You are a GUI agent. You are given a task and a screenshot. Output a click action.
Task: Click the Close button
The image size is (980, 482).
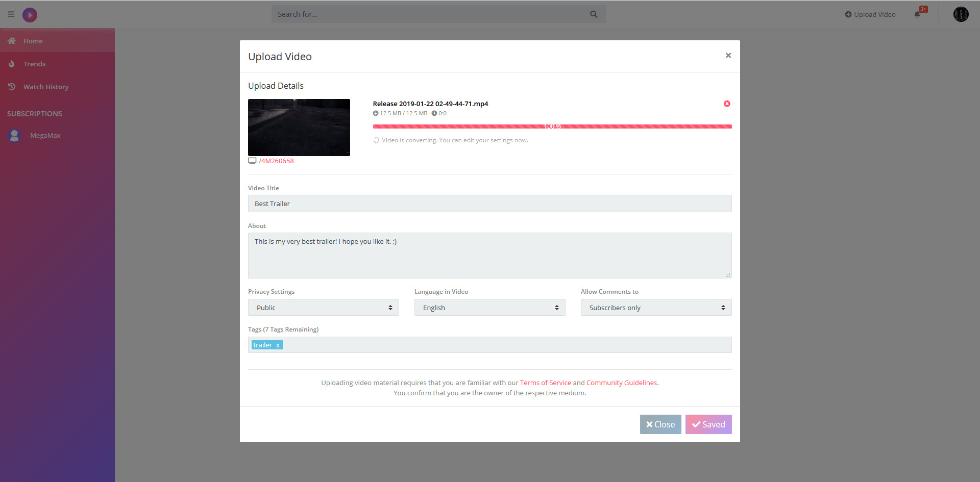[x=660, y=424]
